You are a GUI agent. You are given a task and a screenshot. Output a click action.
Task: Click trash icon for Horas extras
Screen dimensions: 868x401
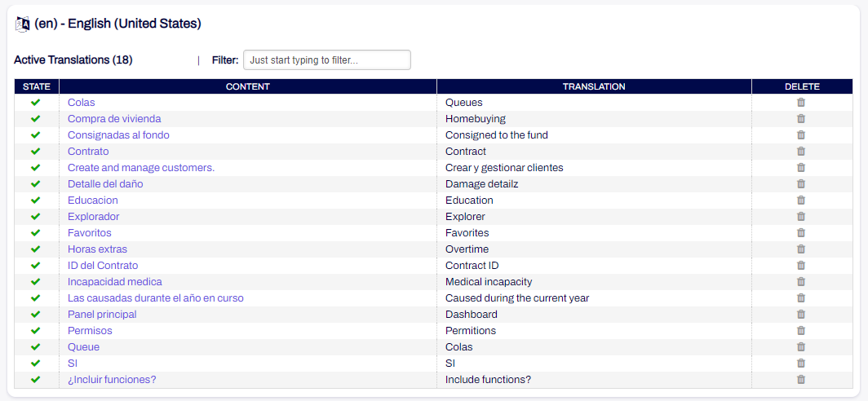click(x=800, y=249)
